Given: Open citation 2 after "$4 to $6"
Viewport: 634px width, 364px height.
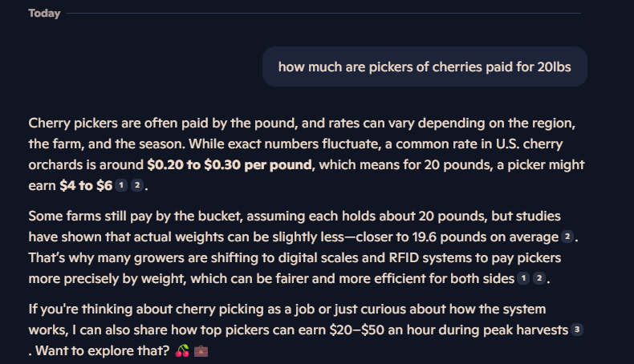Looking at the screenshot, I should coord(136,186).
